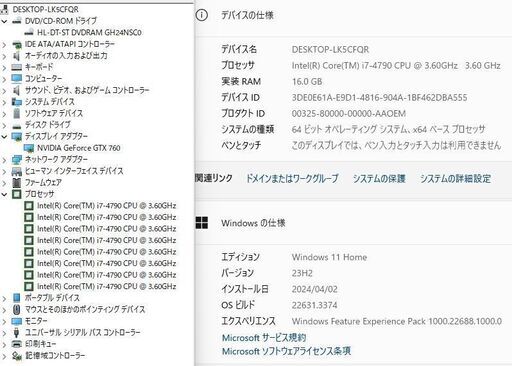Click the ポータブル デバイス icon
Image resolution: width=512 pixels, height=366 pixels.
tap(17, 298)
